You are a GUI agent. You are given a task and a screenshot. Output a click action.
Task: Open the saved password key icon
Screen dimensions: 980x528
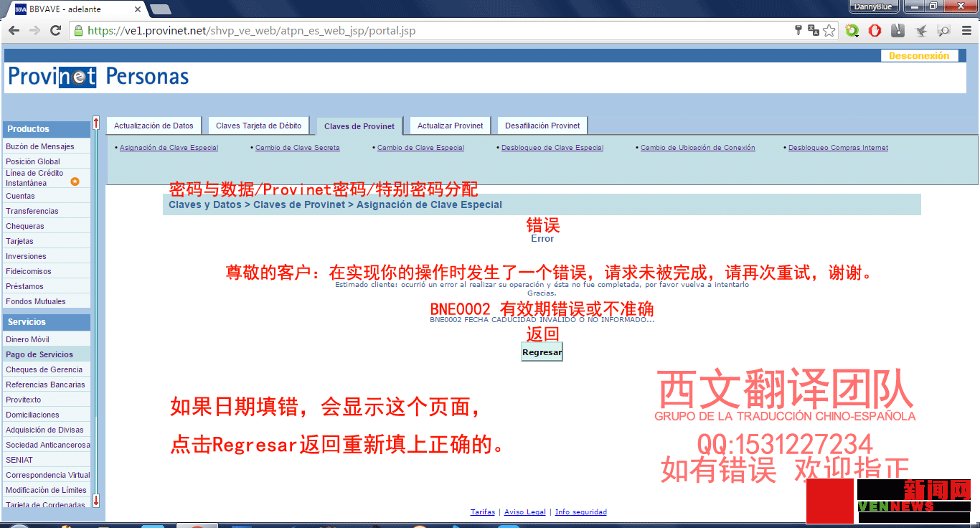point(798,30)
